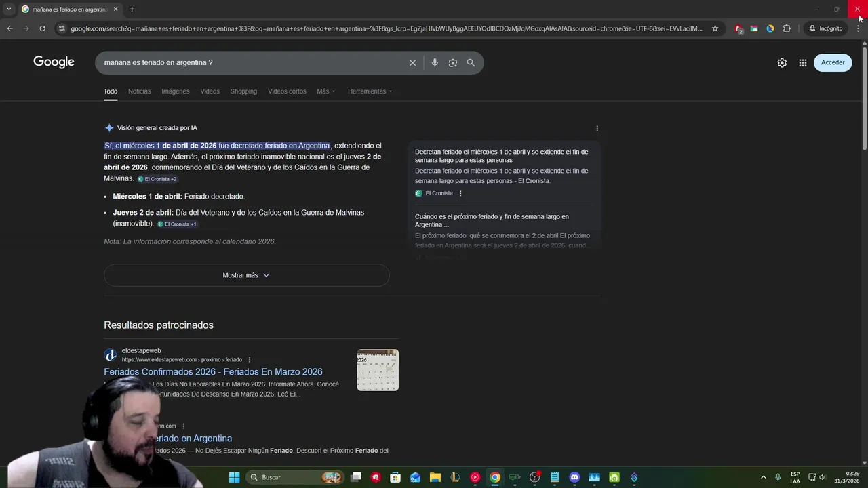Viewport: 868px width, 488px height.
Task: Start voice search with the microphone icon
Action: (435, 62)
